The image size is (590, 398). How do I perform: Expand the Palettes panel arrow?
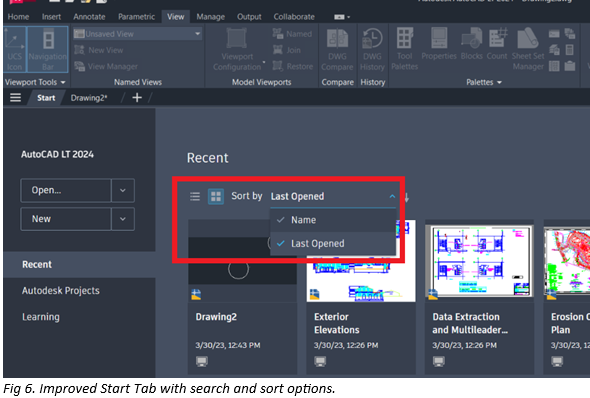499,82
